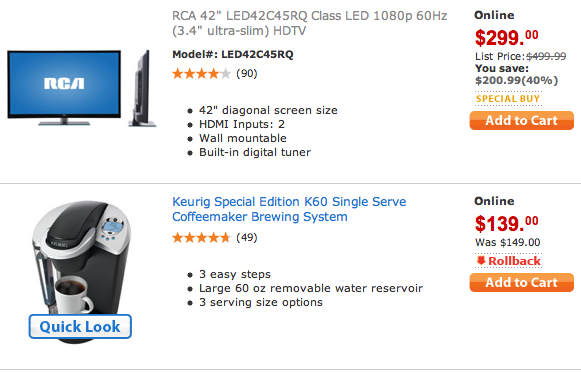
Task: Click the Model# LED42C45RQ text
Action: (x=233, y=54)
